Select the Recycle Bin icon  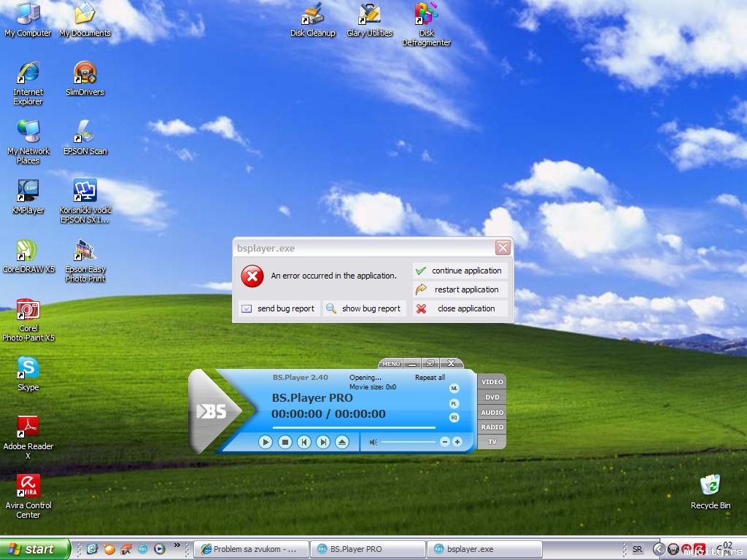[711, 492]
